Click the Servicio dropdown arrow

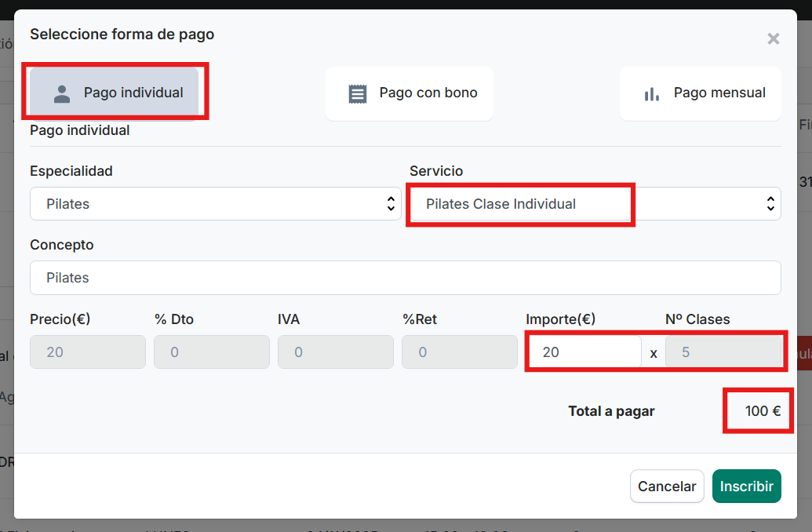(x=770, y=204)
